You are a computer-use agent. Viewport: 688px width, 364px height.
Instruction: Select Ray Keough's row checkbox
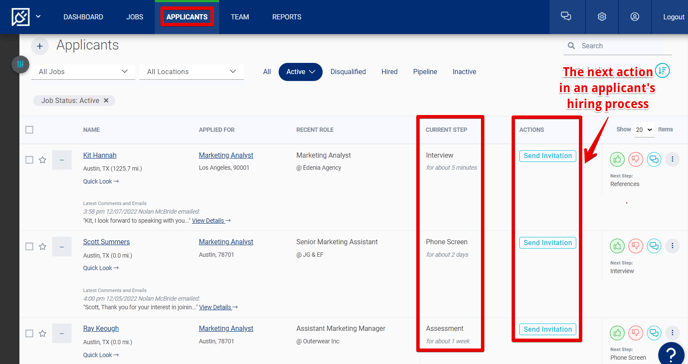pos(29,333)
